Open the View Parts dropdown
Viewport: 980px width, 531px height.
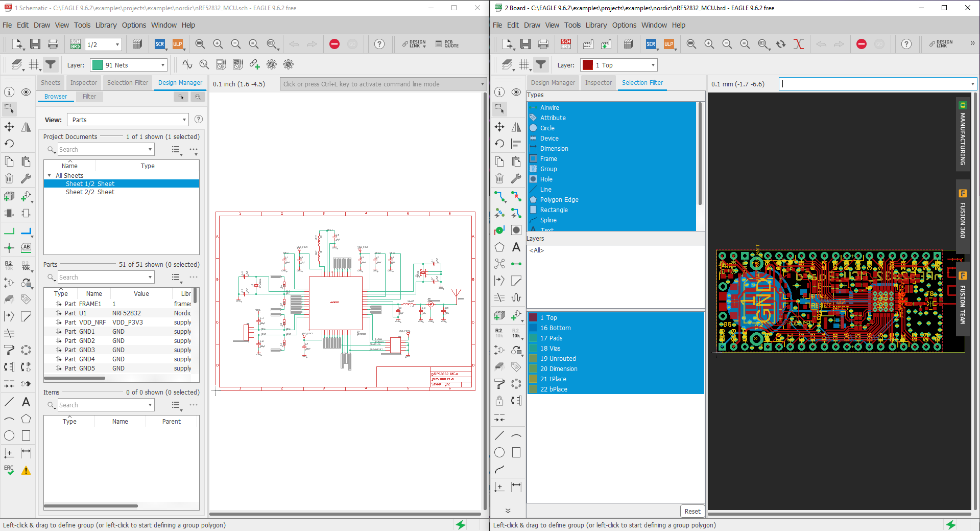(x=128, y=120)
